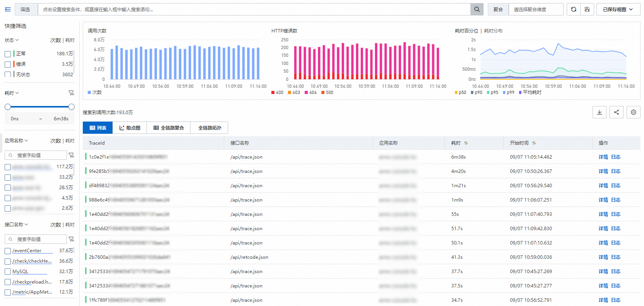
Task: Click the 次数 legend marker
Action: (89, 92)
